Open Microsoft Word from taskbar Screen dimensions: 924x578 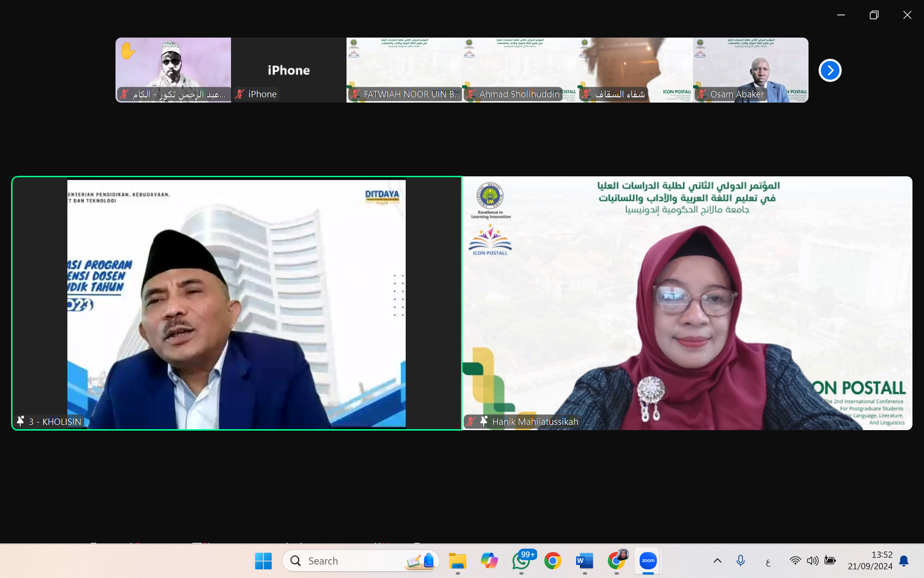pyautogui.click(x=584, y=561)
